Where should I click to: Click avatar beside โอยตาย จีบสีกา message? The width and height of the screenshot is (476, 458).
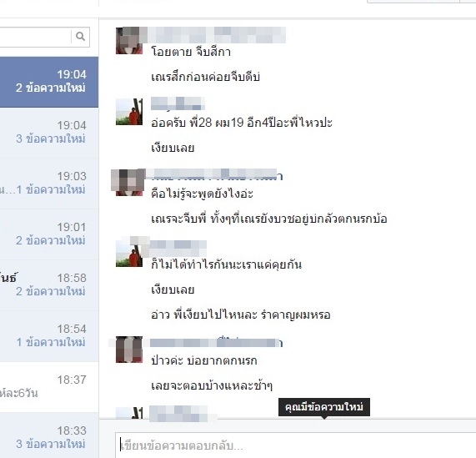[x=129, y=40]
